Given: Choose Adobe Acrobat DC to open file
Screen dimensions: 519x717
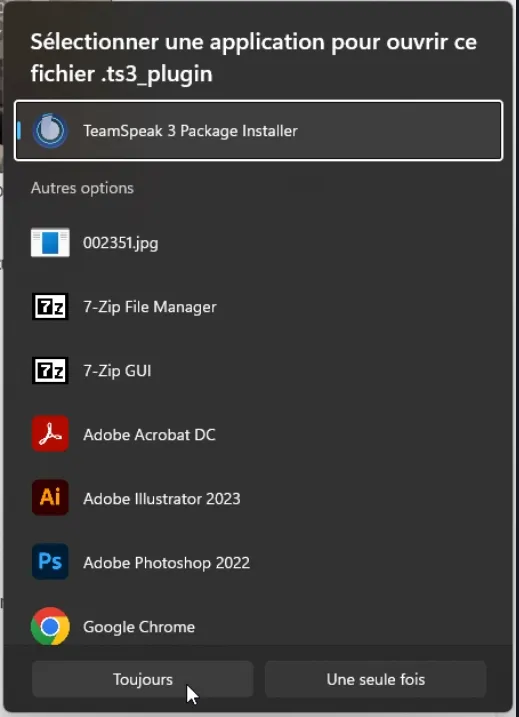Looking at the screenshot, I should (259, 434).
